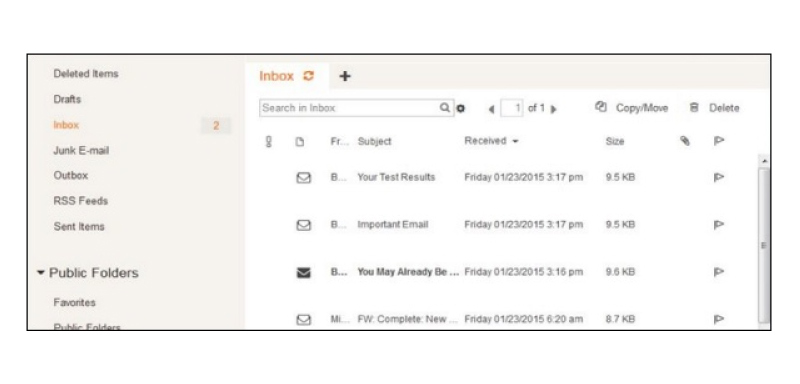The width and height of the screenshot is (800, 384).
Task: Open a new tab with plus icon
Action: [345, 76]
